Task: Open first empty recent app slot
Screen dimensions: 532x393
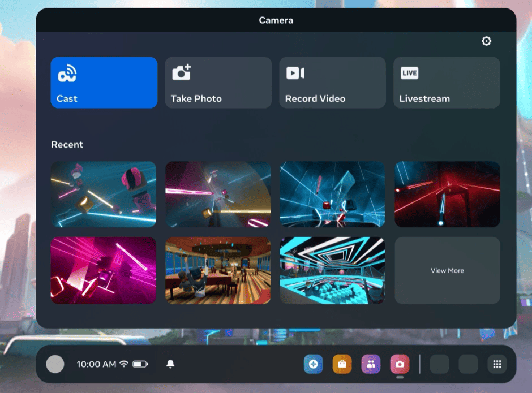Action: pos(439,364)
